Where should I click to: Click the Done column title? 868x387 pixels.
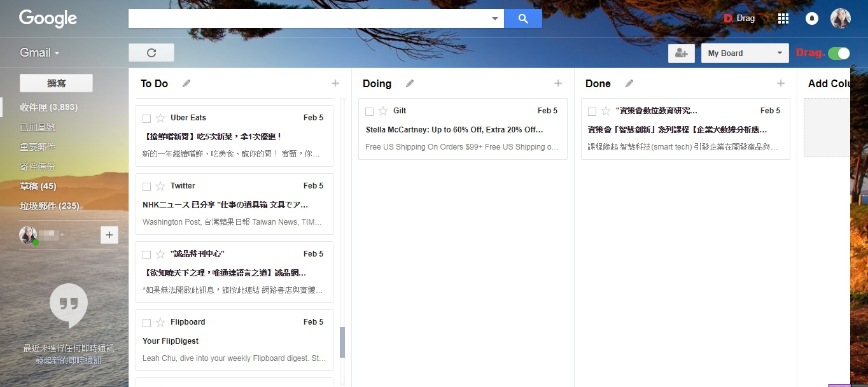(598, 83)
